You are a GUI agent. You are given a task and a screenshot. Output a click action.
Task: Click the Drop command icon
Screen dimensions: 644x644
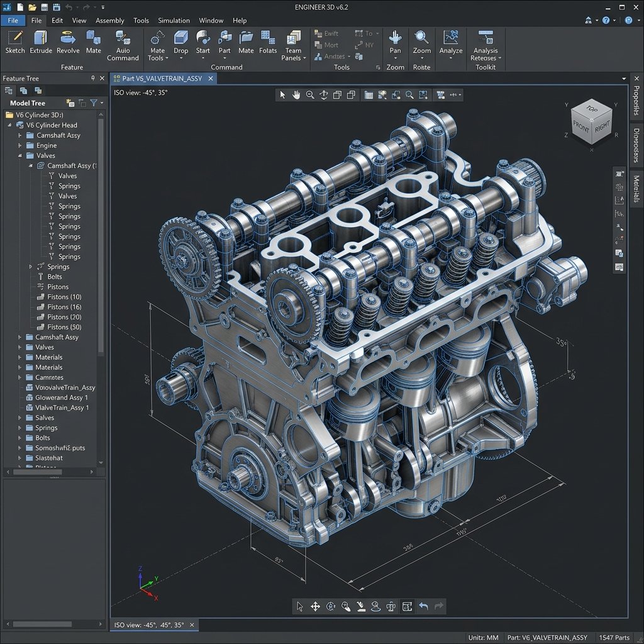(x=180, y=43)
